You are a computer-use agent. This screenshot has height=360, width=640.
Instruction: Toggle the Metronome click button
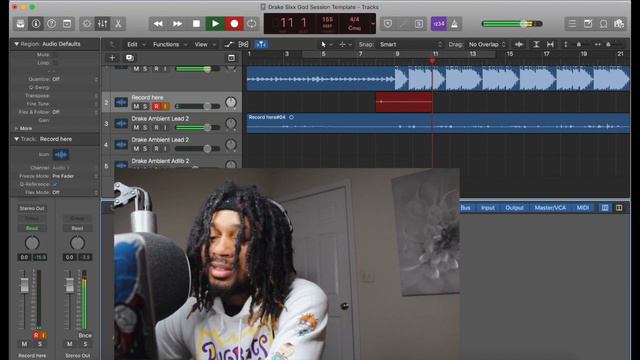[x=454, y=24]
